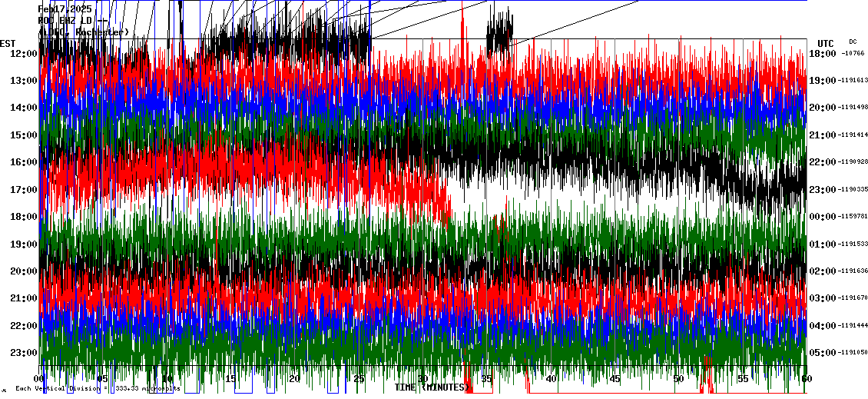Select the 18:00 EST row label
Image resolution: width=868 pixels, height=399 pixels.
[24, 217]
